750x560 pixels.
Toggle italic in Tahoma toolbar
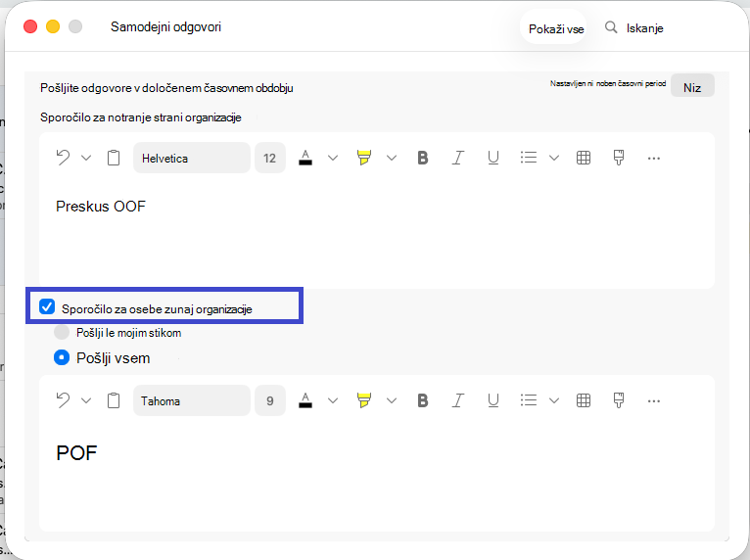click(458, 400)
